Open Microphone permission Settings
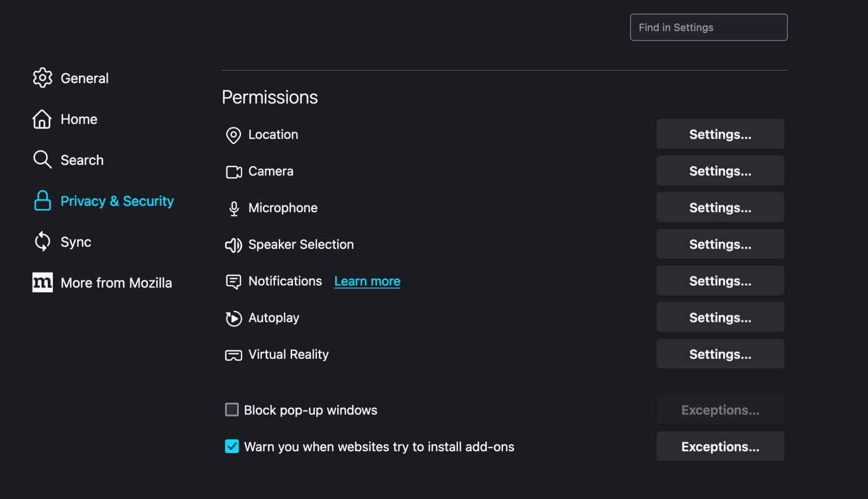The width and height of the screenshot is (868, 499). click(720, 207)
